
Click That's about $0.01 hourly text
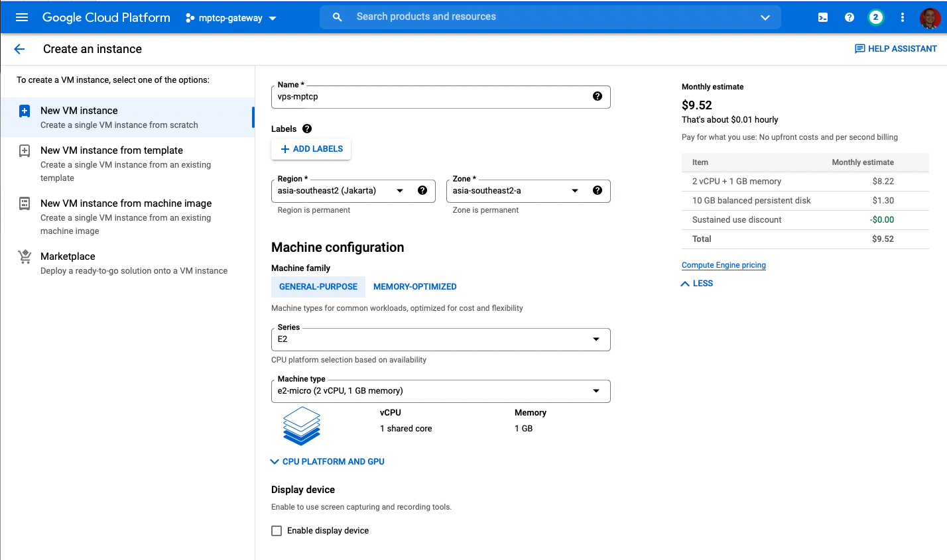pyautogui.click(x=730, y=120)
